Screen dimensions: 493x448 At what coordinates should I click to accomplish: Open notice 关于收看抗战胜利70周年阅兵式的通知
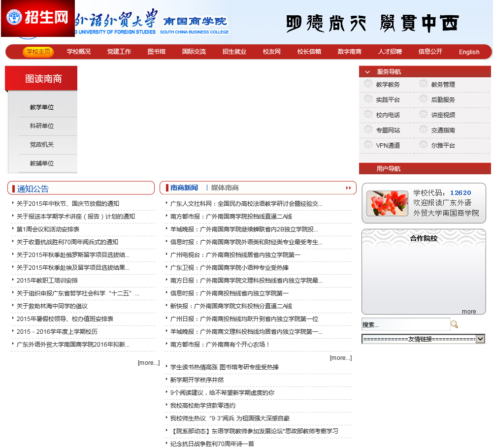tap(67, 242)
